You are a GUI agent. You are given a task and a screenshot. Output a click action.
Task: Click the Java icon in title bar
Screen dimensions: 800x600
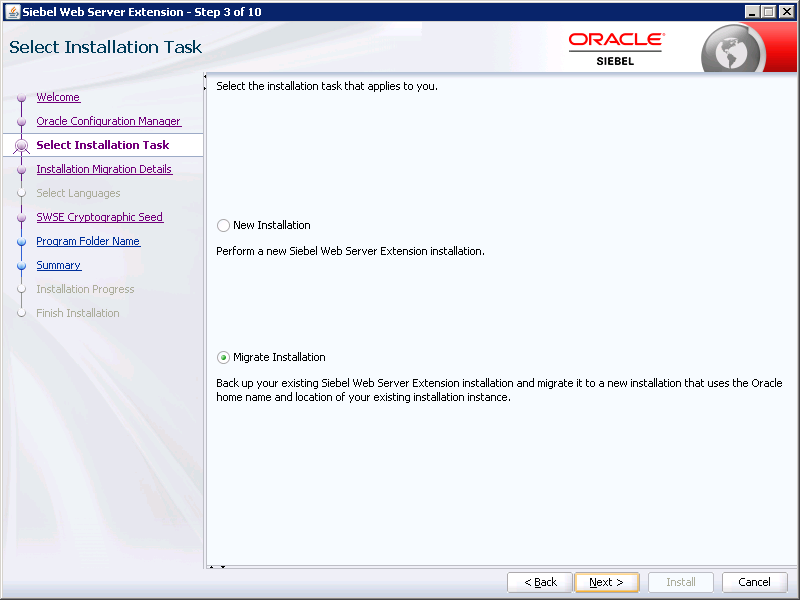point(12,11)
